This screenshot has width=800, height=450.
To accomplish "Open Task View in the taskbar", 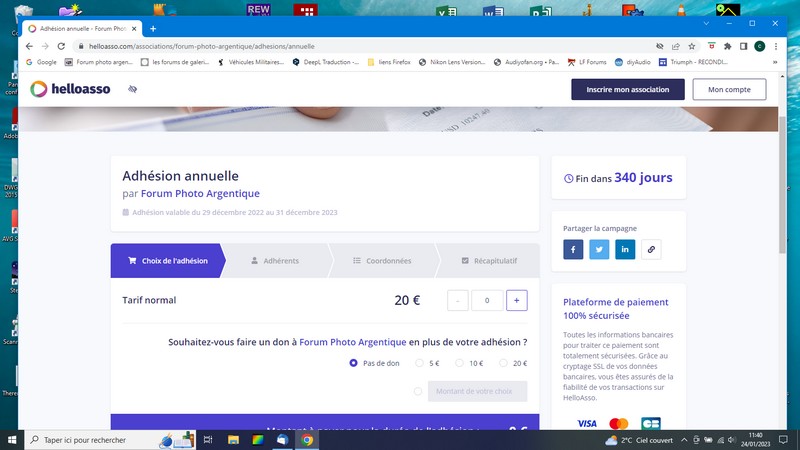I will [x=208, y=440].
